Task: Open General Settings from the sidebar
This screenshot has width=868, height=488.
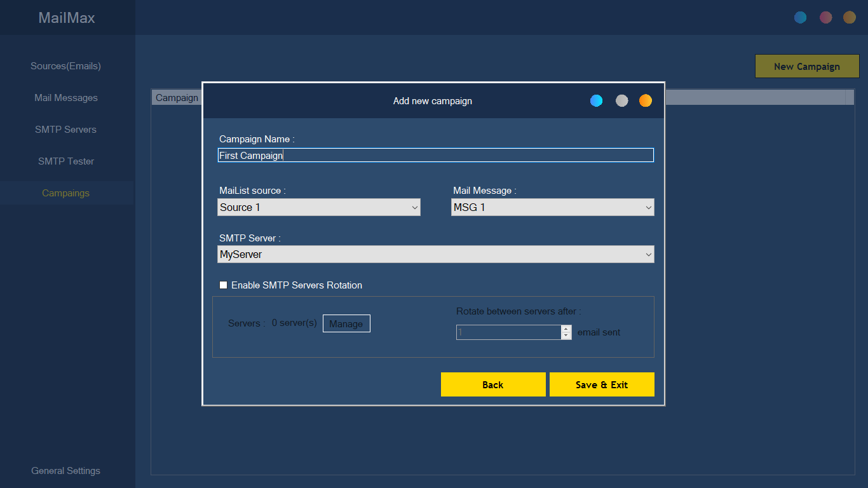Action: pos(65,470)
